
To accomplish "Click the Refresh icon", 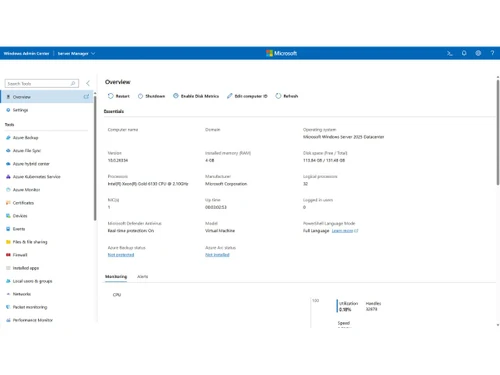I will 278,96.
